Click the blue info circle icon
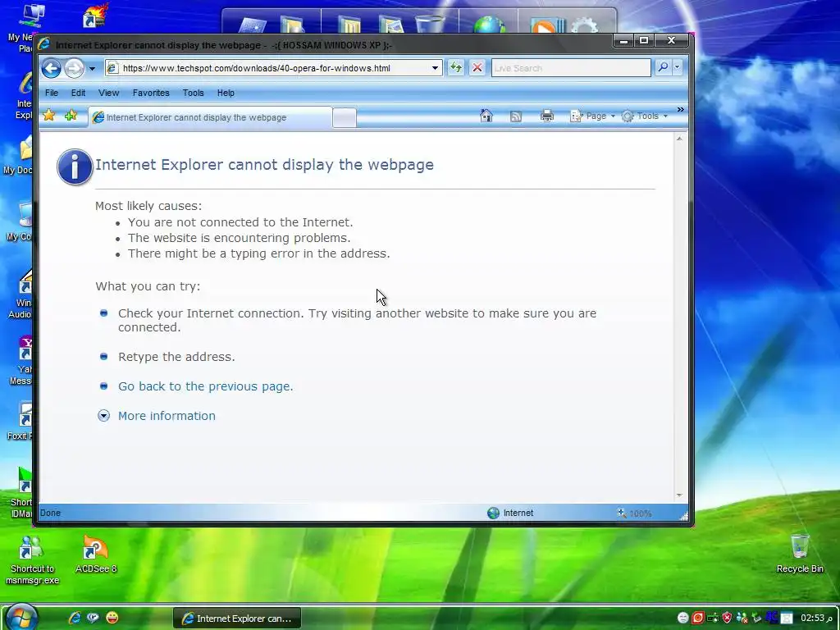 (75, 167)
